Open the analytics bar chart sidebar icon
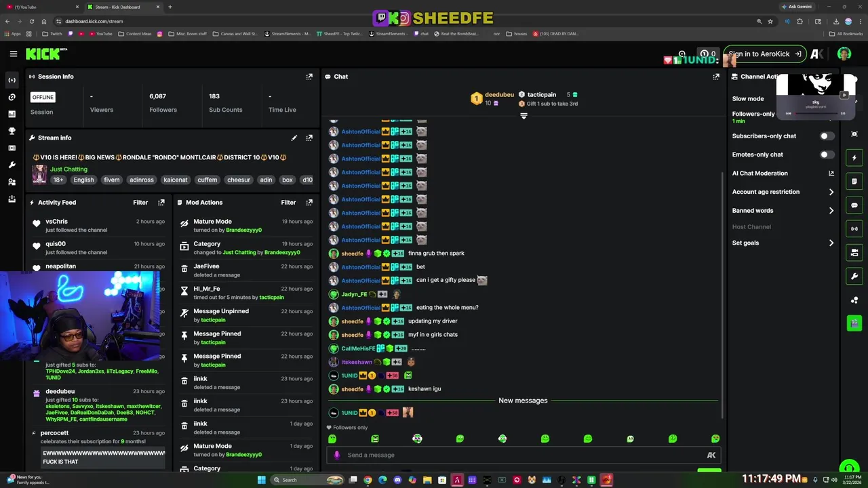 12,114
